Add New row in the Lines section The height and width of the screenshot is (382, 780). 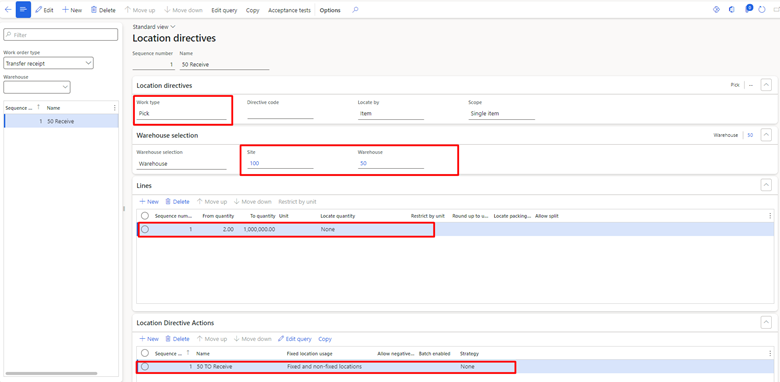coord(149,201)
